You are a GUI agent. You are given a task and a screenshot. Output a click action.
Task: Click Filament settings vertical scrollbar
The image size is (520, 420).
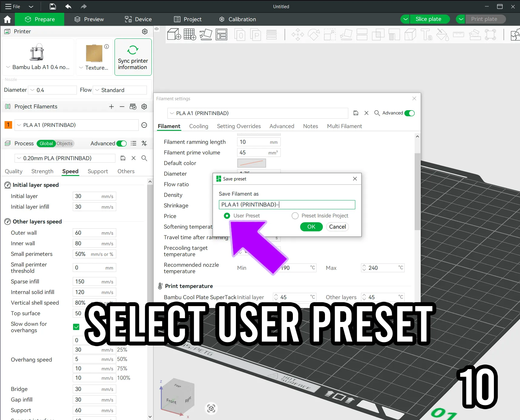click(417, 191)
